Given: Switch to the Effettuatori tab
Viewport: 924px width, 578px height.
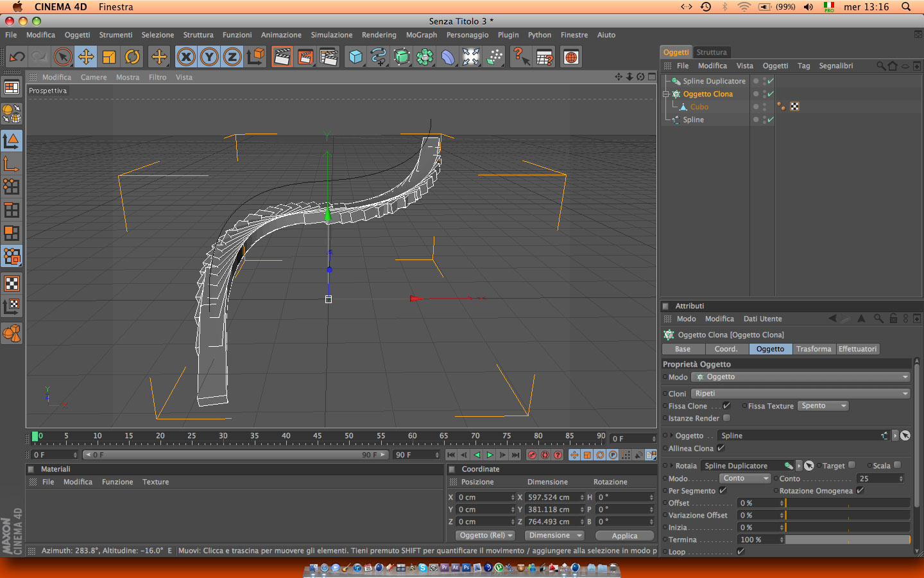Looking at the screenshot, I should pyautogui.click(x=857, y=349).
